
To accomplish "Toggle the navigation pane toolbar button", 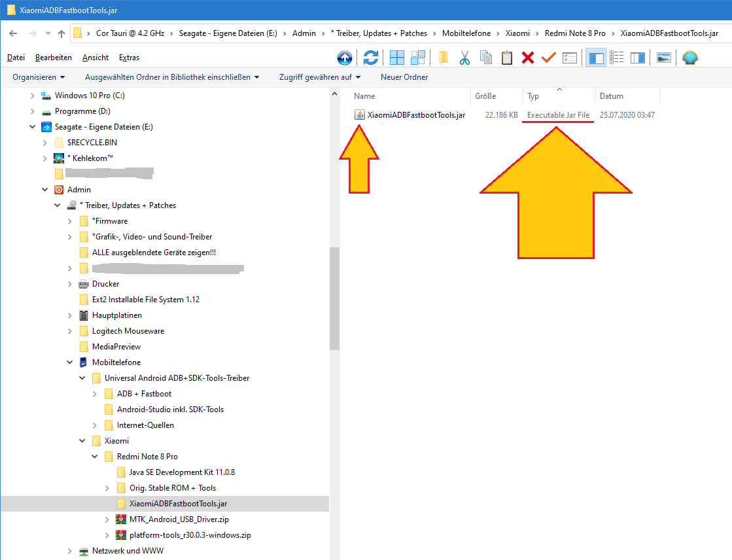I will (x=596, y=58).
